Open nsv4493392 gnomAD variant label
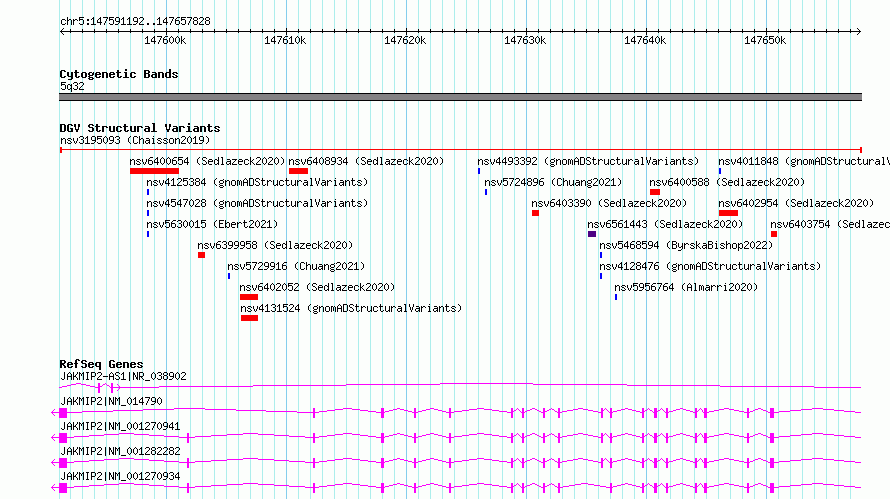 pos(588,161)
